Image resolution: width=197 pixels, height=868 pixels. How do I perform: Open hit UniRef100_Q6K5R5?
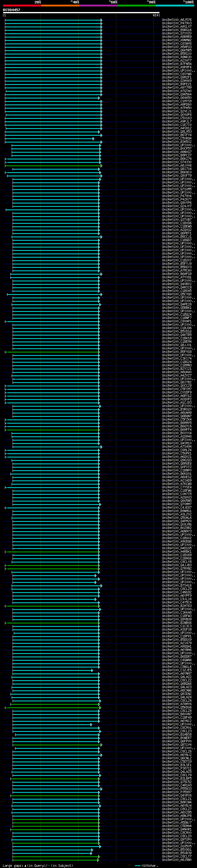(x=177, y=50)
